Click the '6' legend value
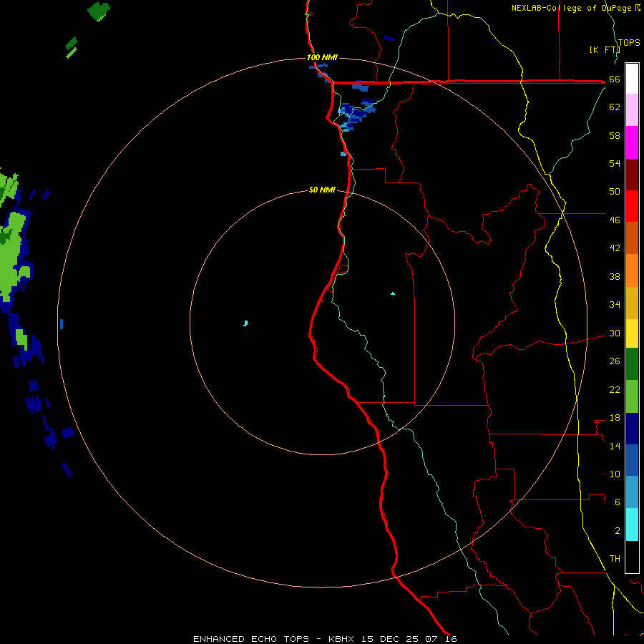This screenshot has height=644, width=644. pos(618,502)
